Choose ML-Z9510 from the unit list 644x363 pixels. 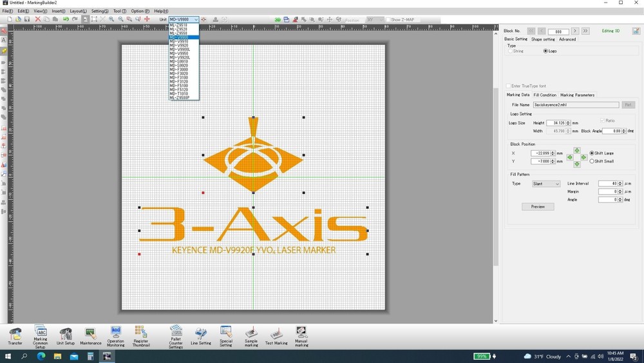pyautogui.click(x=184, y=25)
